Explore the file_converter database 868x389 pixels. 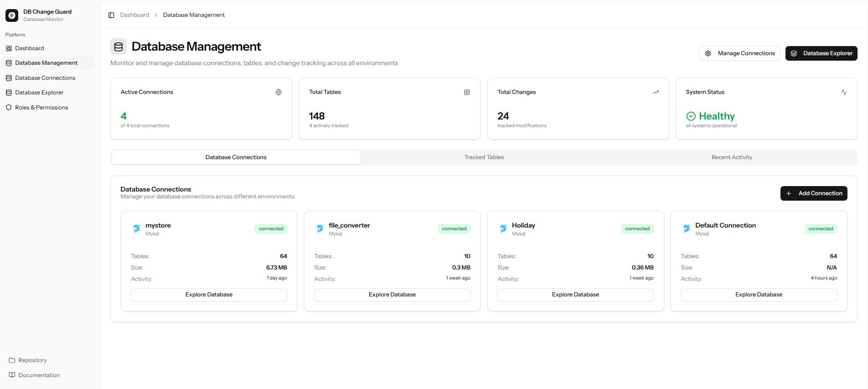click(x=392, y=295)
